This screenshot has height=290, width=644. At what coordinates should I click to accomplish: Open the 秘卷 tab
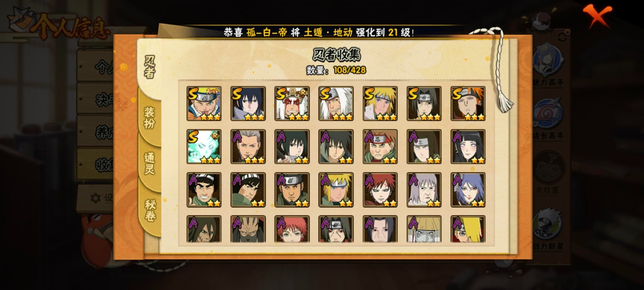(150, 210)
